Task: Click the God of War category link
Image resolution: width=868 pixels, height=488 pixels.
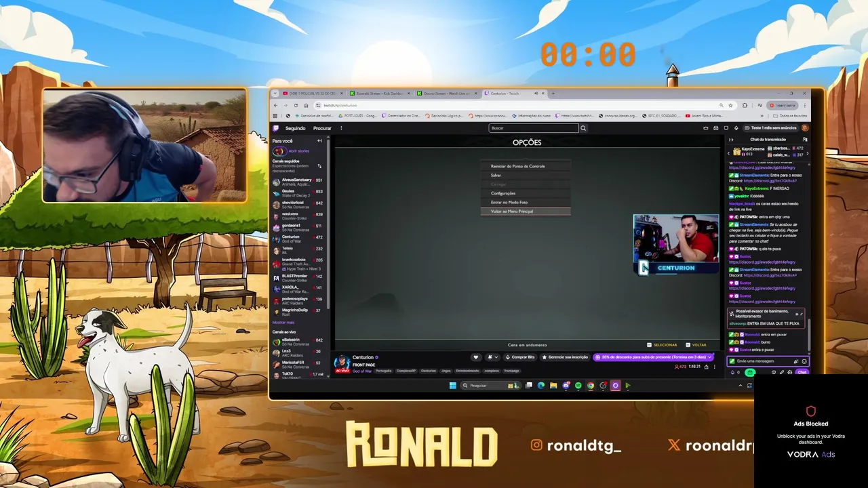Action: [x=362, y=371]
